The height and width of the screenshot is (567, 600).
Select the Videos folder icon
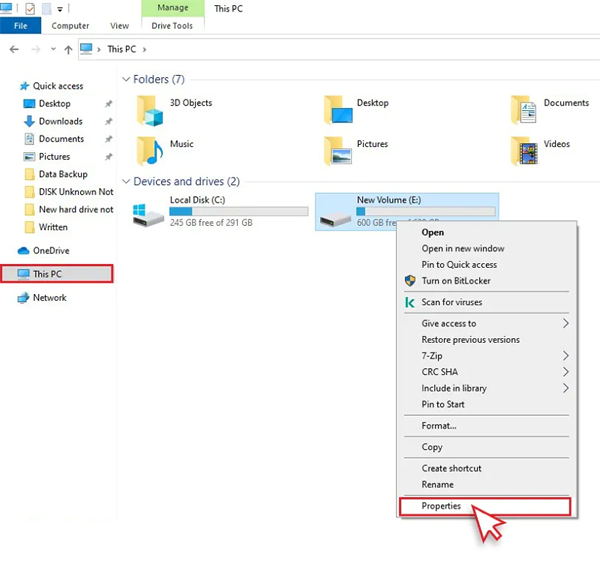(x=524, y=150)
